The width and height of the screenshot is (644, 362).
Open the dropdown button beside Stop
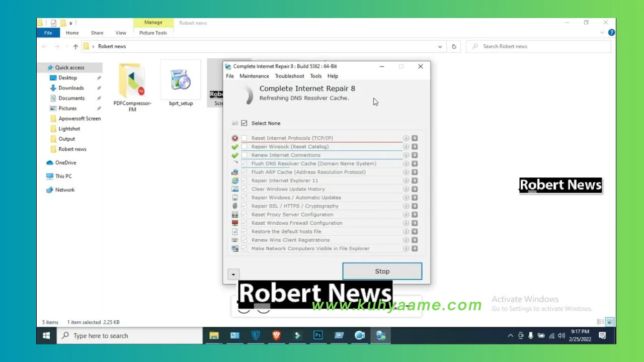pyautogui.click(x=233, y=275)
